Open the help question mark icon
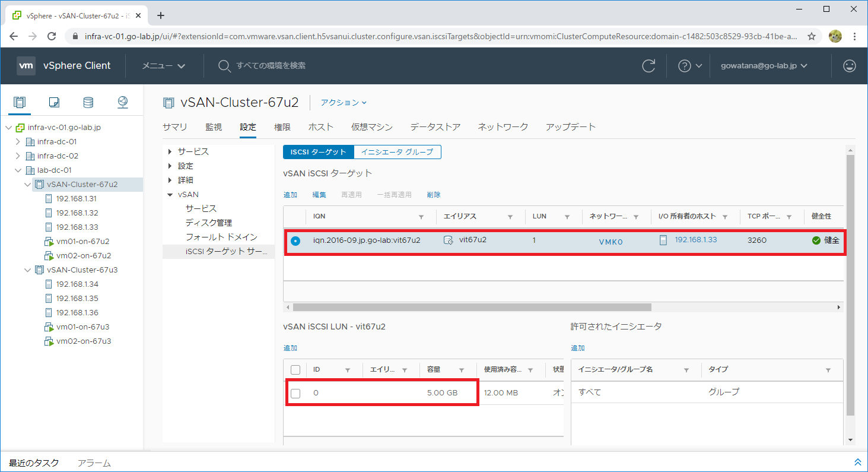The width and height of the screenshot is (868, 472). pyautogui.click(x=685, y=66)
